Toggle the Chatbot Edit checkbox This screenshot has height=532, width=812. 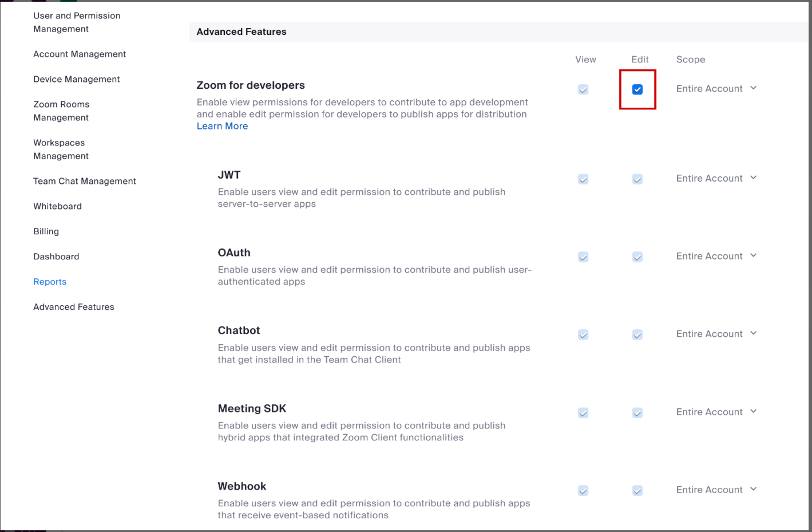click(637, 335)
